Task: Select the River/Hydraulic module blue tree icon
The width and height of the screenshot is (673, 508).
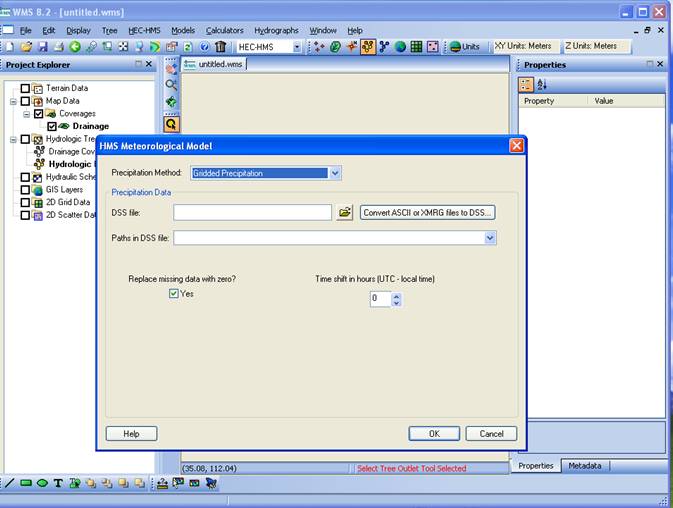Action: coord(384,46)
